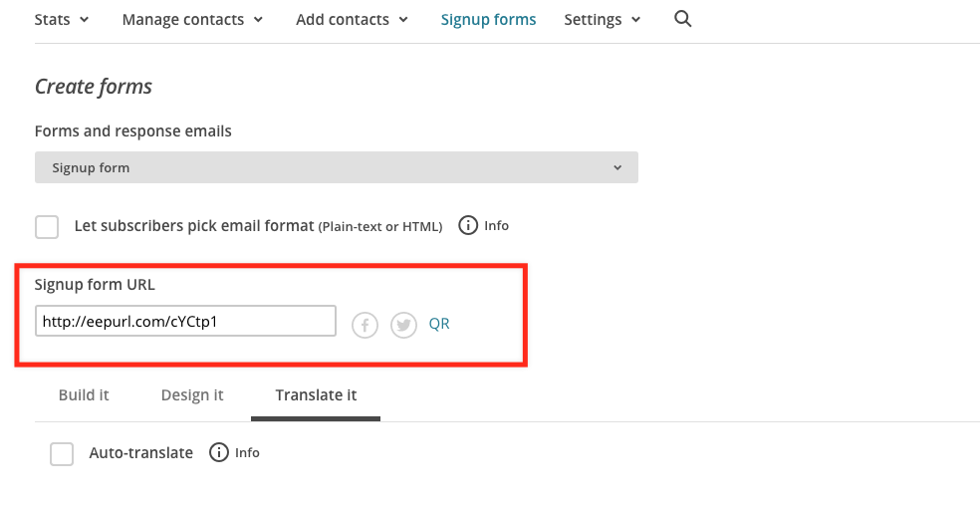Switch to the Build it tab
The image size is (980, 505).
[84, 395]
